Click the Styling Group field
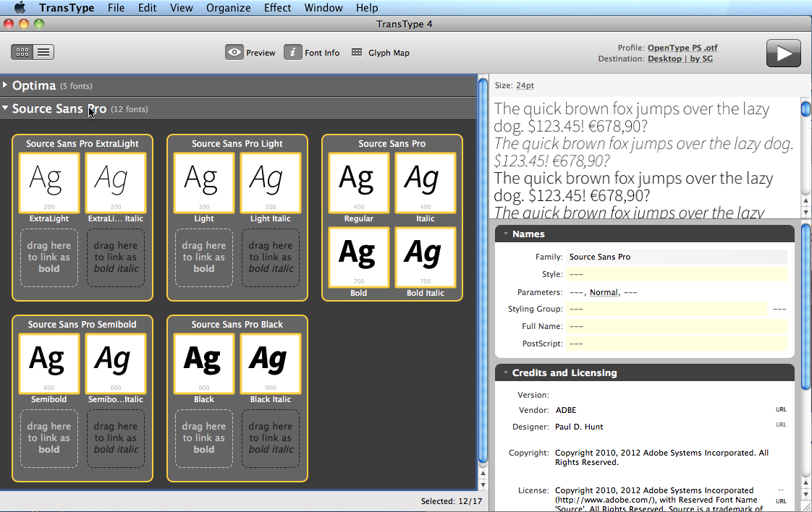The image size is (812, 512). pos(666,309)
